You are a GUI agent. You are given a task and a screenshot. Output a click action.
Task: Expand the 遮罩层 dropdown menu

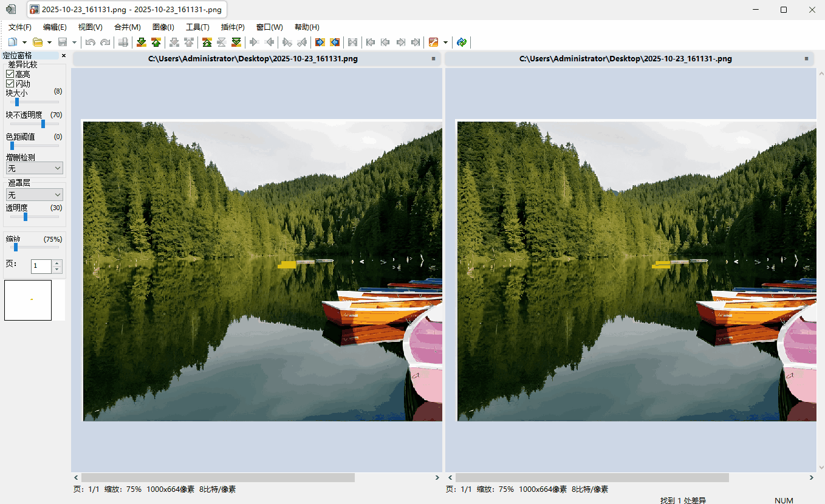point(34,194)
